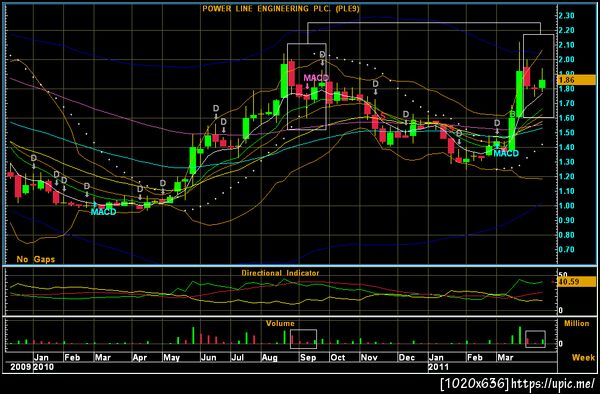
Task: Click the 2.30 price axis label
Action: [x=566, y=16]
